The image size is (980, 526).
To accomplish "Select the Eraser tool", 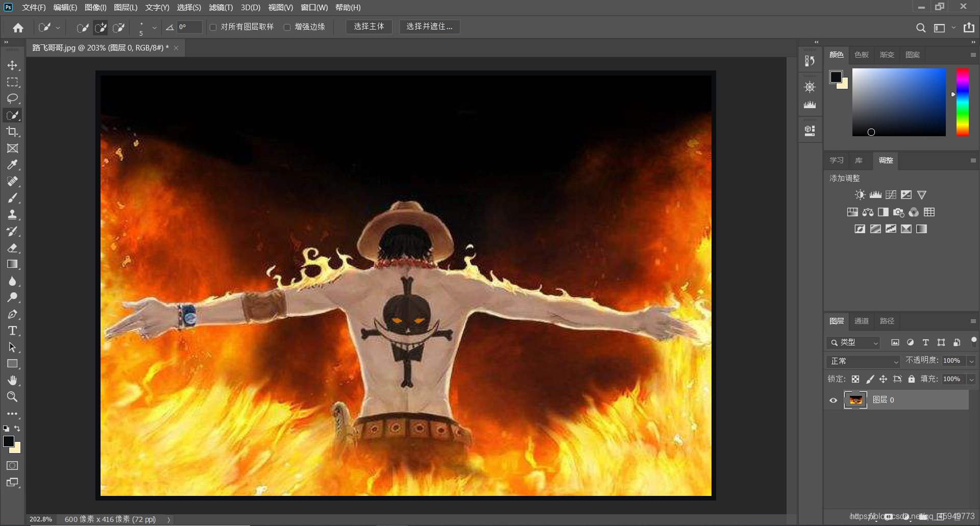I will pyautogui.click(x=12, y=248).
